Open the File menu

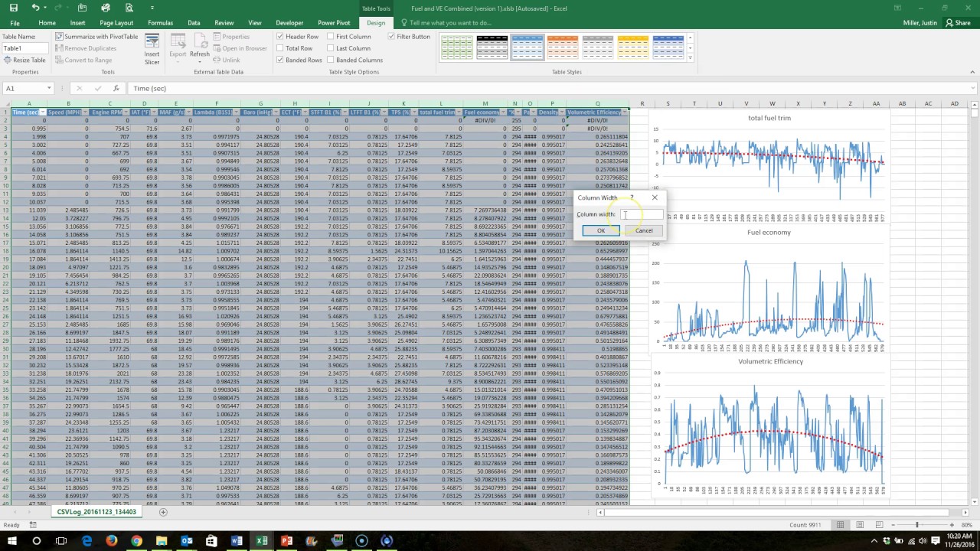coord(15,23)
